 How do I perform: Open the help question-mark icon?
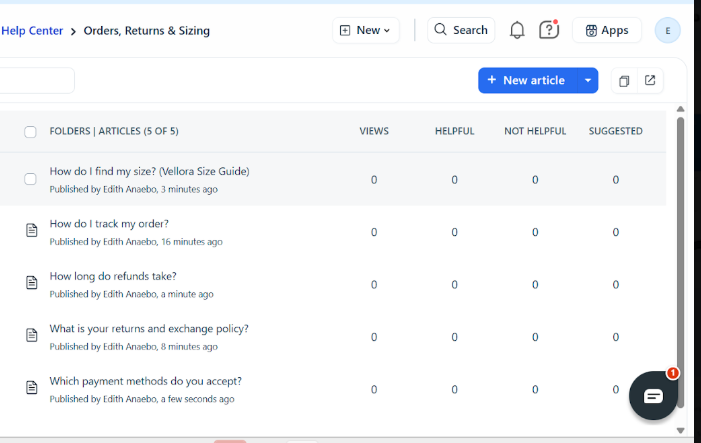(x=549, y=30)
